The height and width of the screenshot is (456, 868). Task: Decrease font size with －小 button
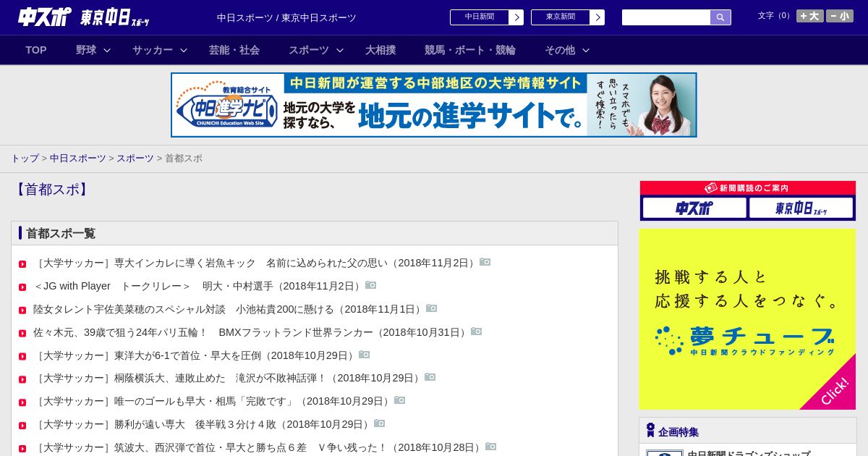coord(840,16)
